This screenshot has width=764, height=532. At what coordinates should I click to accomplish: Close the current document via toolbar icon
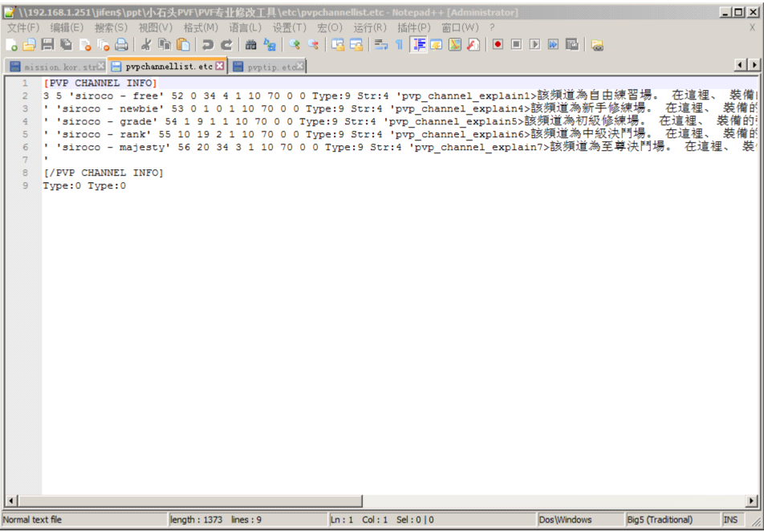coord(85,45)
